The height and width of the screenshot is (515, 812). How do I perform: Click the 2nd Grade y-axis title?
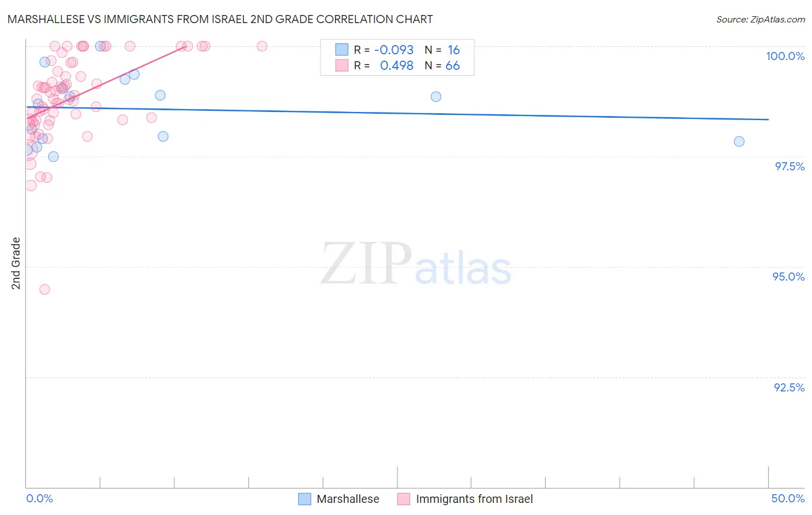pyautogui.click(x=16, y=263)
